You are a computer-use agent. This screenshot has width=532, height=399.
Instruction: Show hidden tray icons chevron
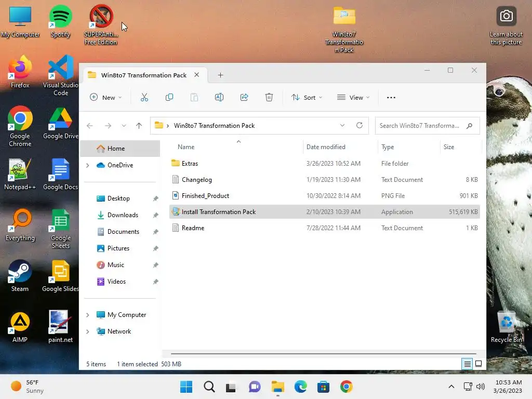(451, 387)
